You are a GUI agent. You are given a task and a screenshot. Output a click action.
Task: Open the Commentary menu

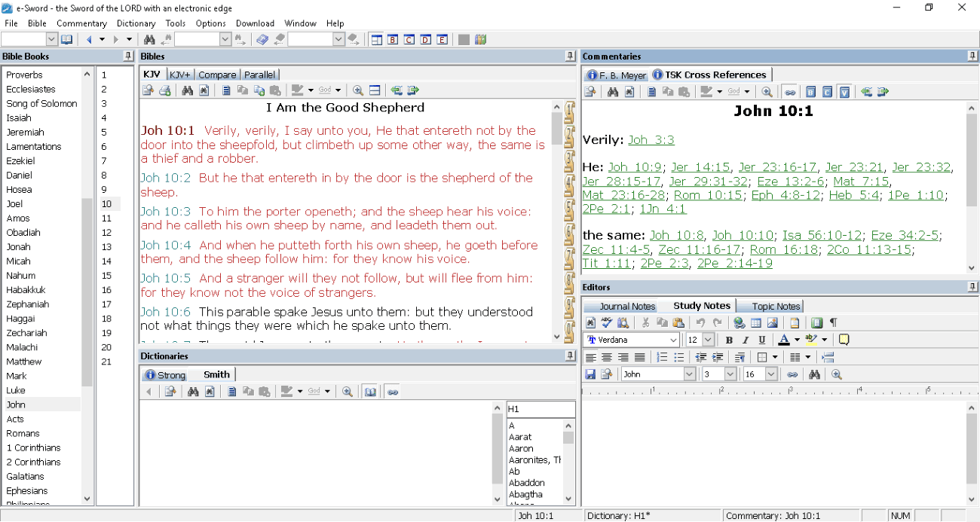coord(81,23)
